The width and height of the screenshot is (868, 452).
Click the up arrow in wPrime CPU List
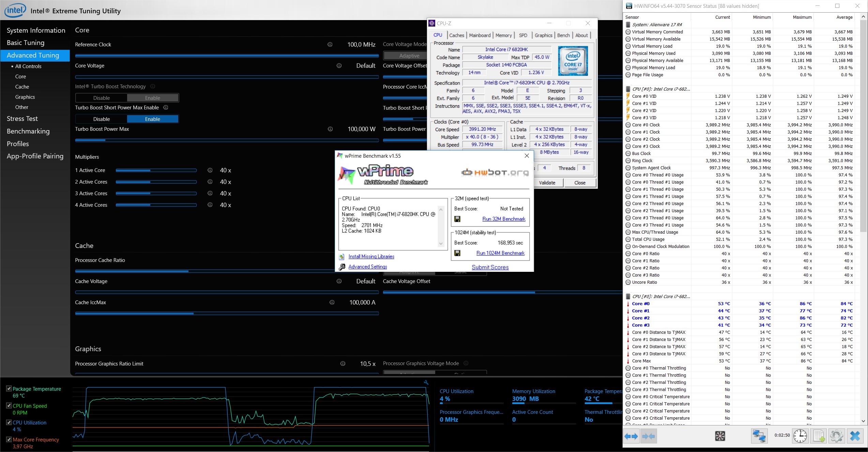pos(441,209)
